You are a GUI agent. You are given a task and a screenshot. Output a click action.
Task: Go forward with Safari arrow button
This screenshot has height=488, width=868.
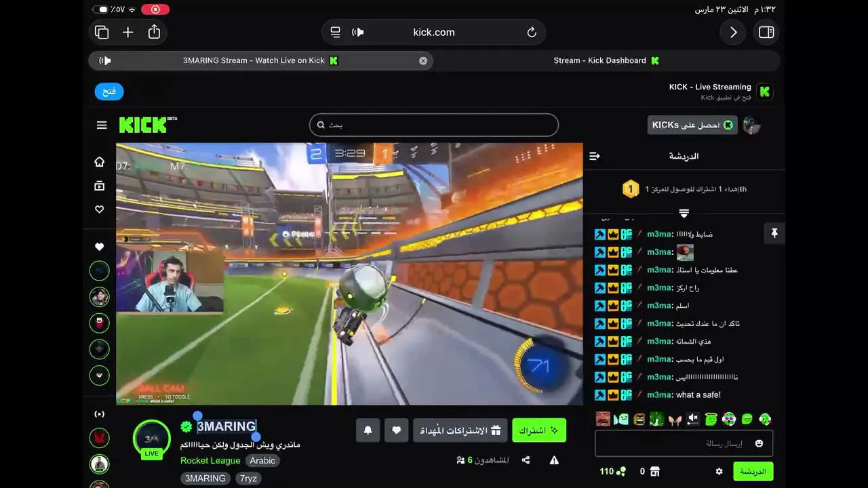[x=733, y=32]
